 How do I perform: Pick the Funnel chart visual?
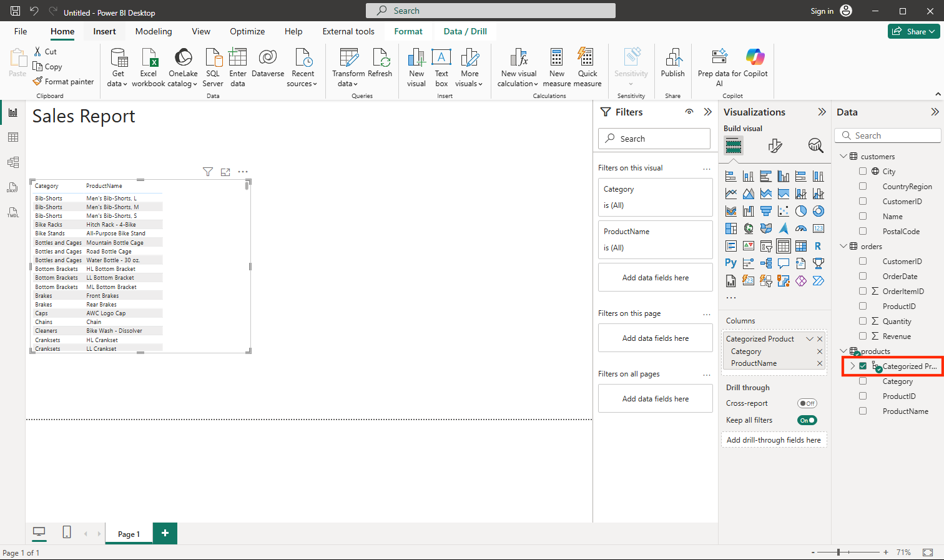[x=766, y=211]
